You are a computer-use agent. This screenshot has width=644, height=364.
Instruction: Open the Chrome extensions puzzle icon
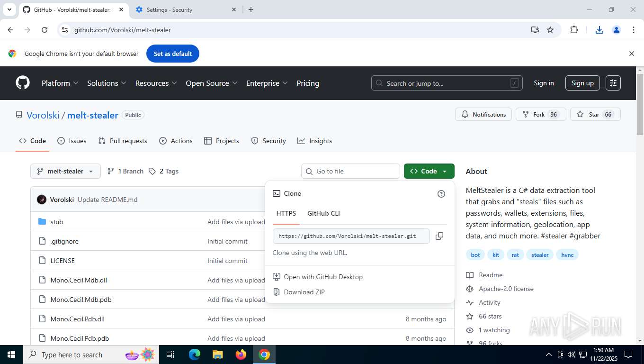(574, 30)
